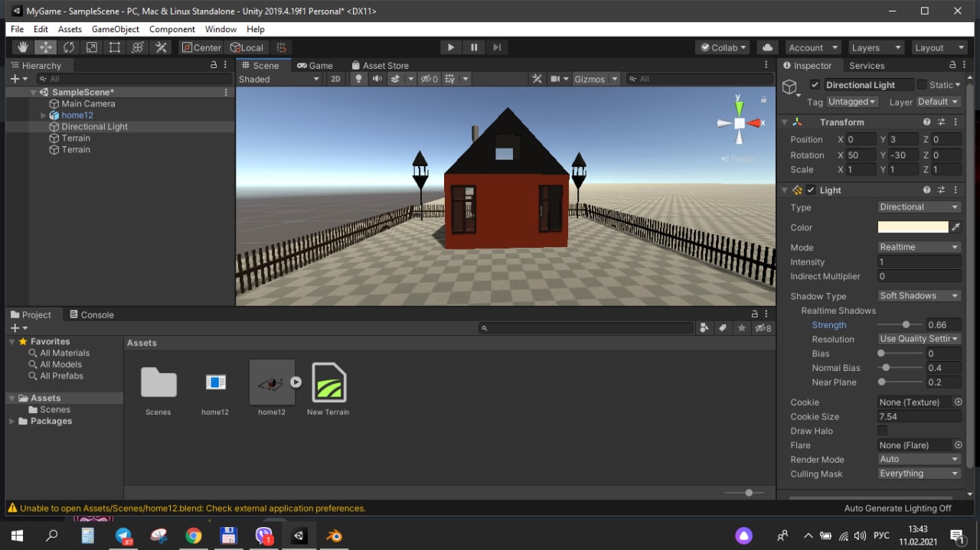Switch to the Game tab
Viewport: 980px width, 550px height.
315,65
